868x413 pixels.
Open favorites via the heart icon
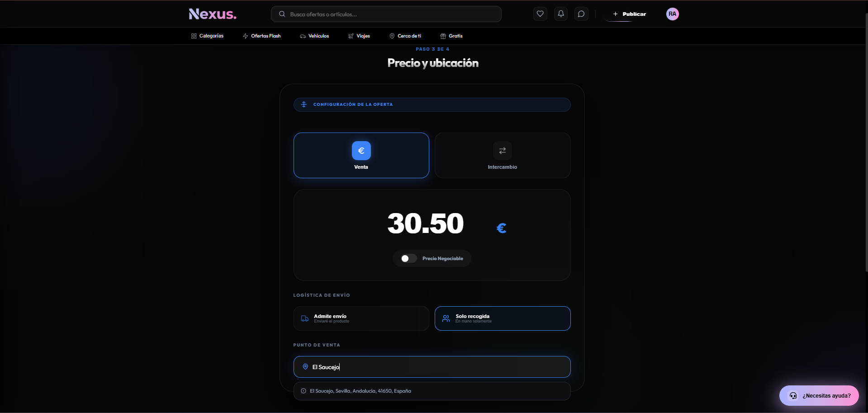pyautogui.click(x=540, y=14)
